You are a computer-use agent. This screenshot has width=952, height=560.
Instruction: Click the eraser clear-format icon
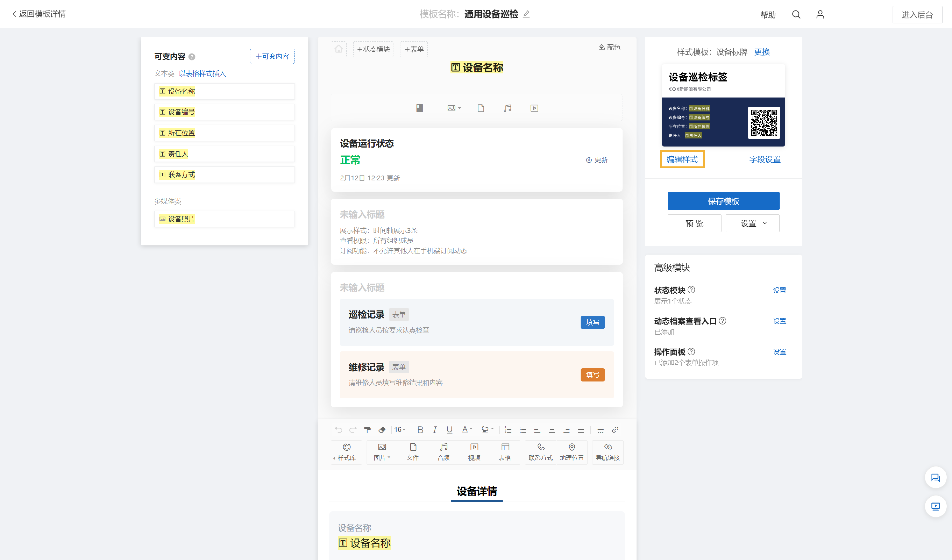[x=382, y=430]
